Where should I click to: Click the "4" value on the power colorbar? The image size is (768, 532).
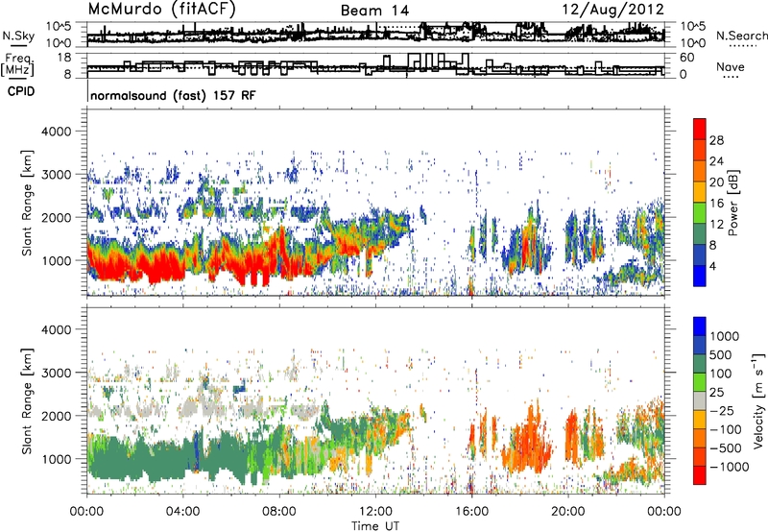(x=712, y=266)
